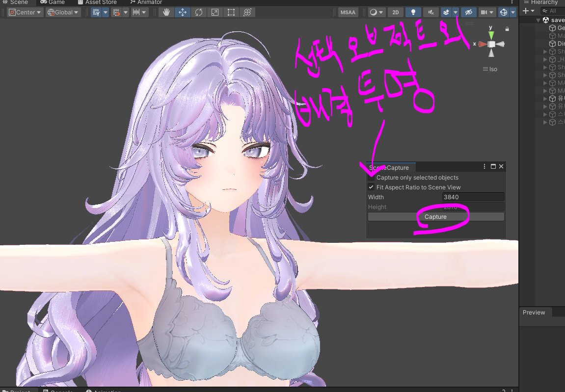Image resolution: width=565 pixels, height=392 pixels.
Task: Enable the Capture only selected objects checkbox
Action: [372, 177]
